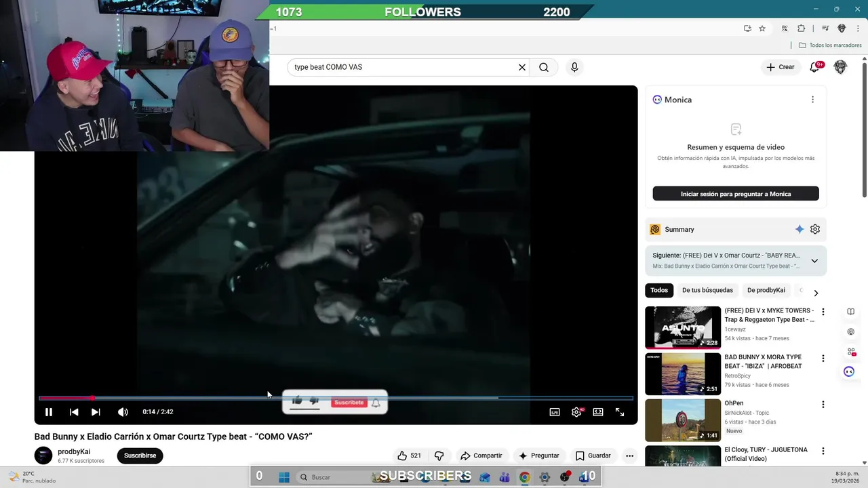Open options for DEI V x MYKE TOWERS video
The height and width of the screenshot is (488, 868).
823,312
